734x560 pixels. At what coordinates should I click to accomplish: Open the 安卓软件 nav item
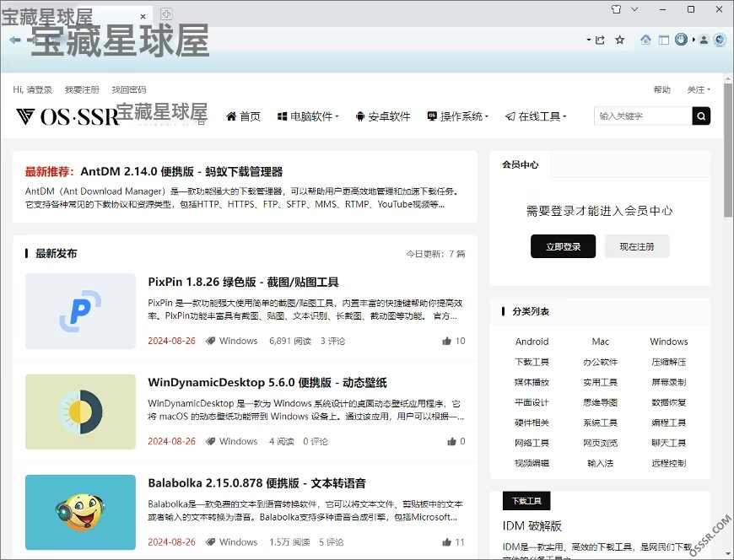coord(383,116)
